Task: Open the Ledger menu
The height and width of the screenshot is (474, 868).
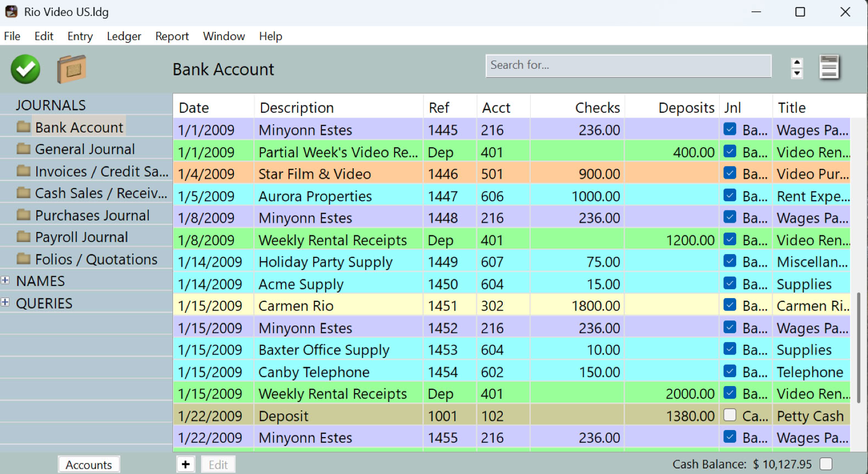Action: (x=124, y=36)
